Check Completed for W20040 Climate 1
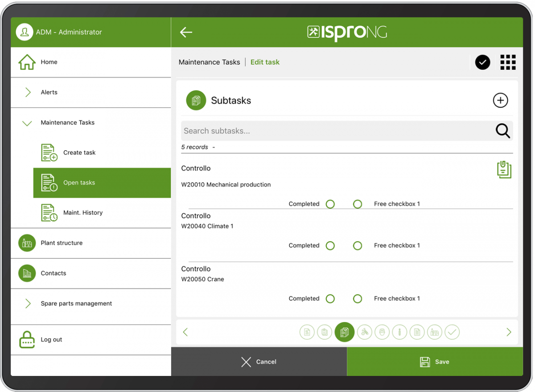 [x=330, y=245]
